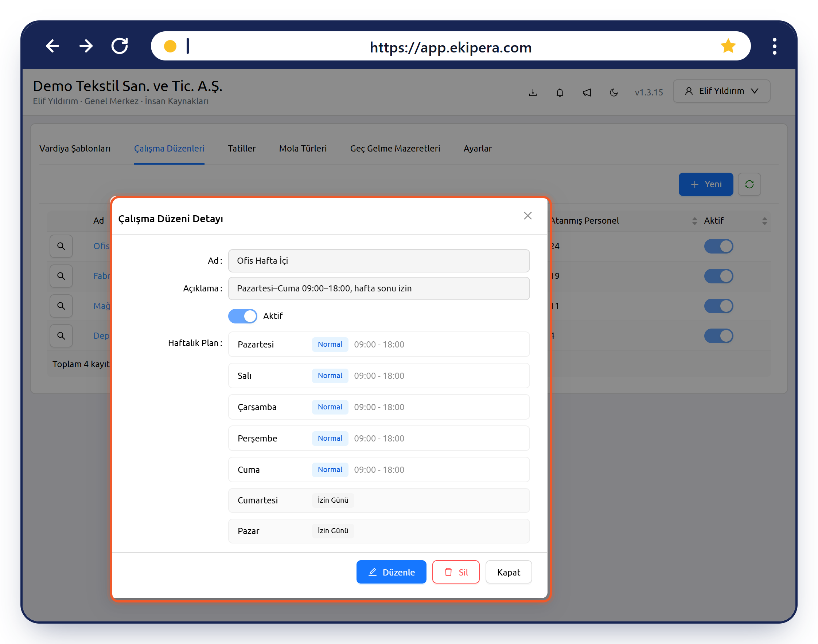
Task: Switch to the Tatiller tab
Action: [x=241, y=149]
